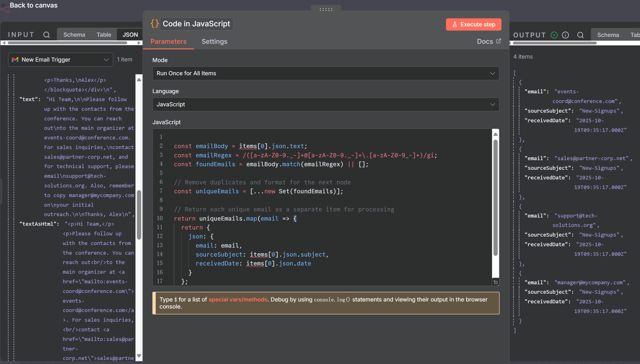Click the expand code editor icon

(x=495, y=282)
